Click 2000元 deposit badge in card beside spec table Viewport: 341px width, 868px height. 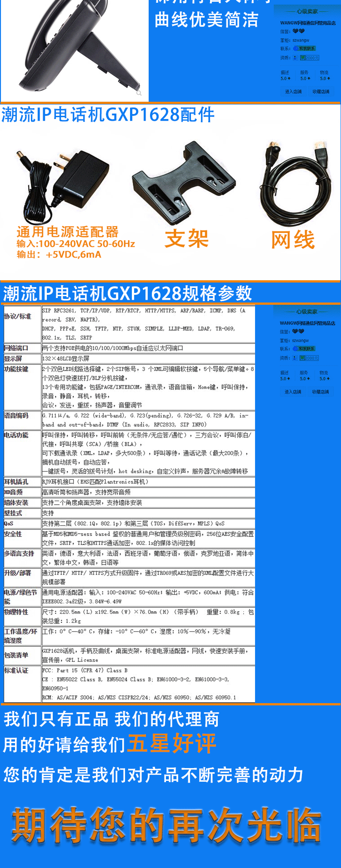pyautogui.click(x=310, y=358)
